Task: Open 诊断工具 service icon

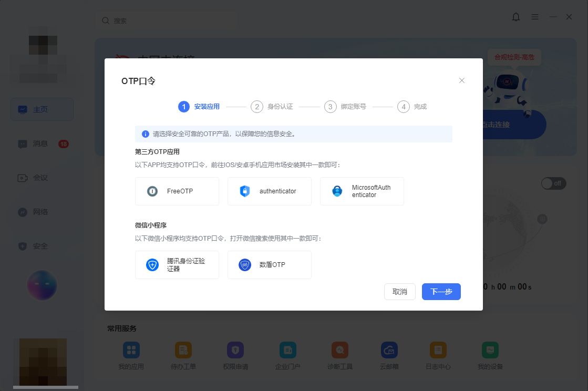Action: pyautogui.click(x=340, y=356)
